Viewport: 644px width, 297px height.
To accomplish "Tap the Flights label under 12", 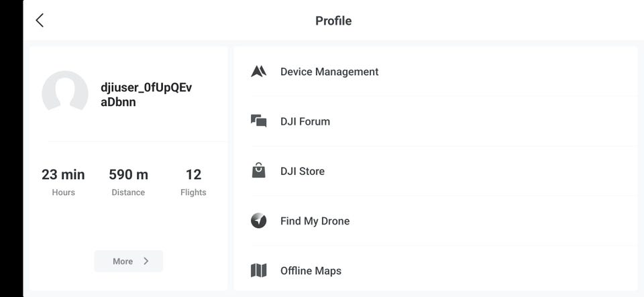I will click(193, 192).
